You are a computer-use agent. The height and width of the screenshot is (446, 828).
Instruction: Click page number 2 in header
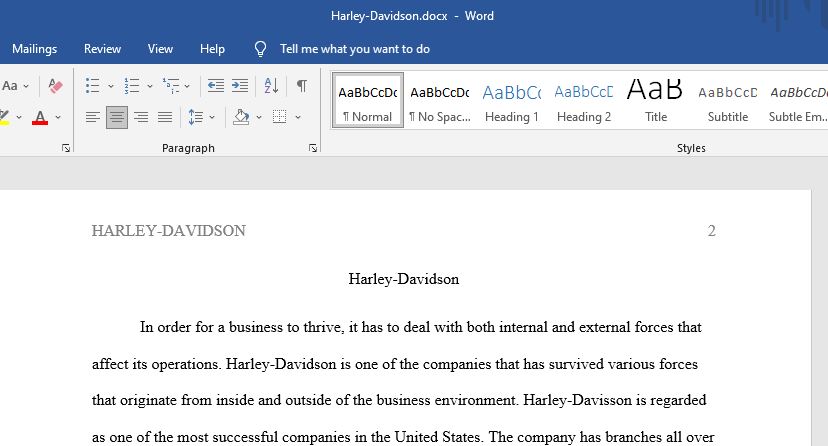coord(711,231)
